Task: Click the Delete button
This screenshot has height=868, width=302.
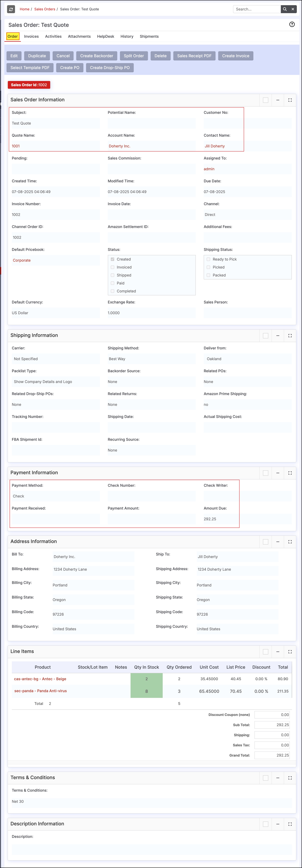Action: click(160, 56)
